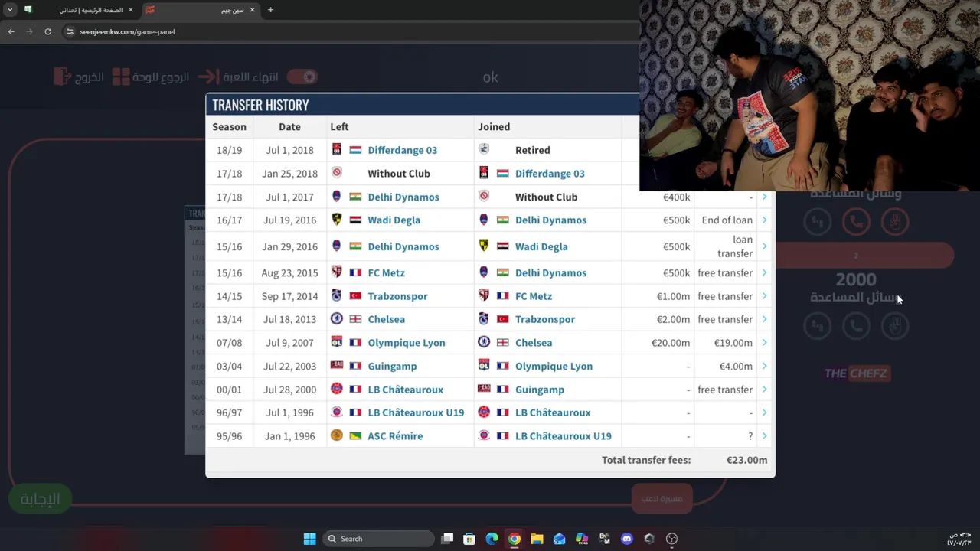Image resolution: width=980 pixels, height=551 pixels.
Task: Select the سين جيم tab
Action: pyautogui.click(x=201, y=10)
